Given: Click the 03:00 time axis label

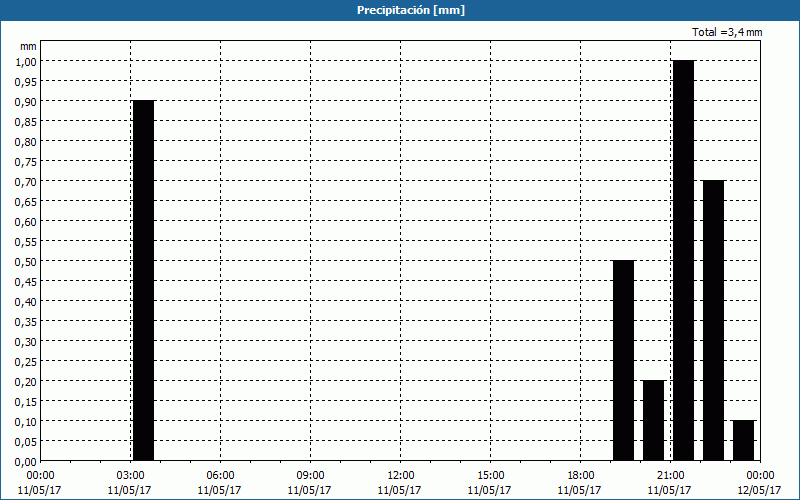Looking at the screenshot, I should [x=130, y=476].
